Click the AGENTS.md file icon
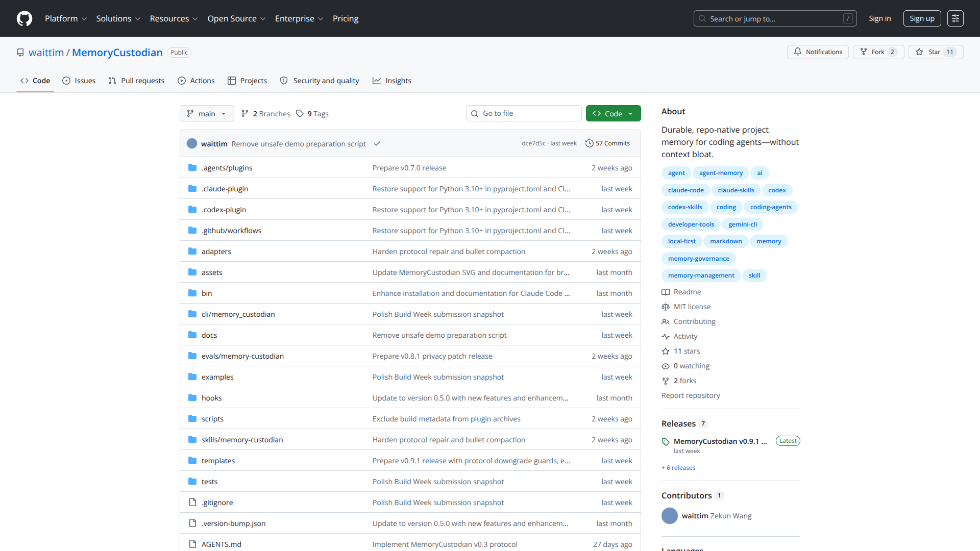The width and height of the screenshot is (980, 551). pyautogui.click(x=192, y=544)
